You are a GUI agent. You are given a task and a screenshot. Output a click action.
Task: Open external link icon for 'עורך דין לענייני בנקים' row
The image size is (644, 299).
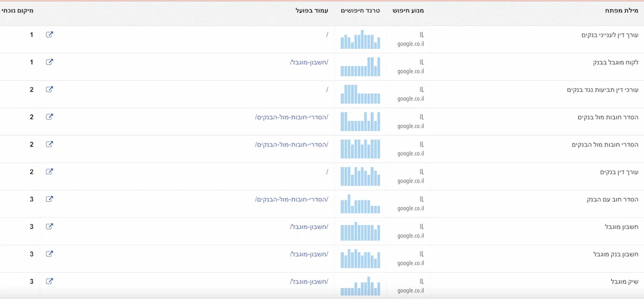tap(50, 35)
